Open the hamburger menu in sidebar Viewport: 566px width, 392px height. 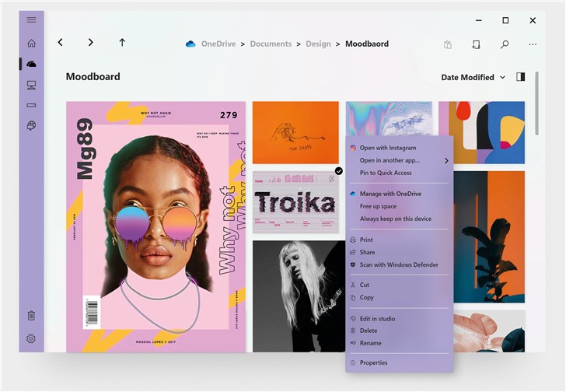pyautogui.click(x=31, y=20)
